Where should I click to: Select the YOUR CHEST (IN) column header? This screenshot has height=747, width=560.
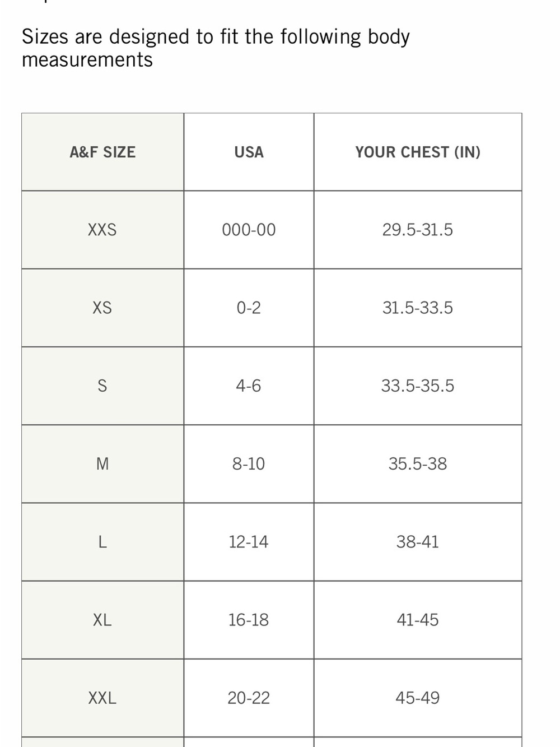[418, 152]
